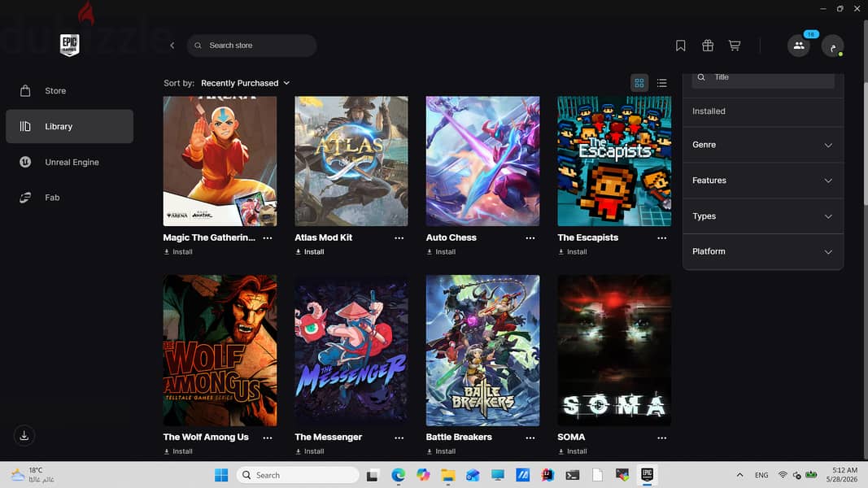Open the friends list icon
This screenshot has width=868, height=488.
(x=799, y=46)
